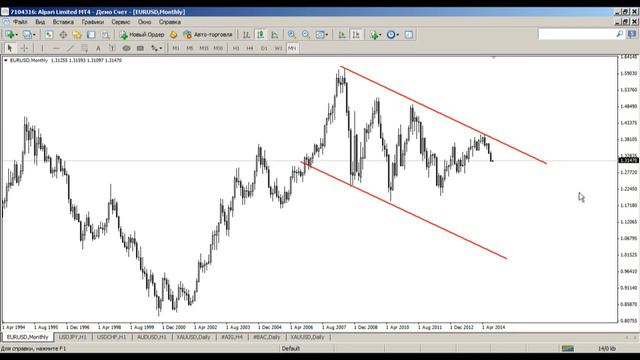Open the Terminal window icon
640x360 pixels.
pyautogui.click(x=91, y=35)
